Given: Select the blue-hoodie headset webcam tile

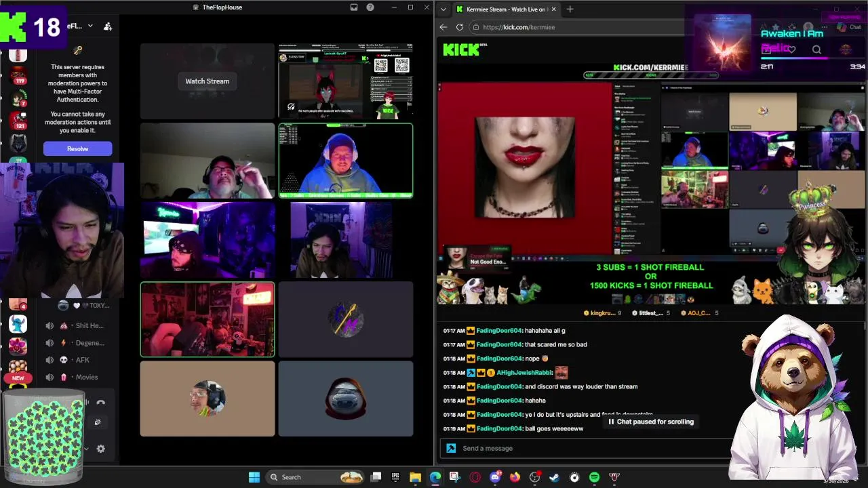Looking at the screenshot, I should (x=346, y=161).
